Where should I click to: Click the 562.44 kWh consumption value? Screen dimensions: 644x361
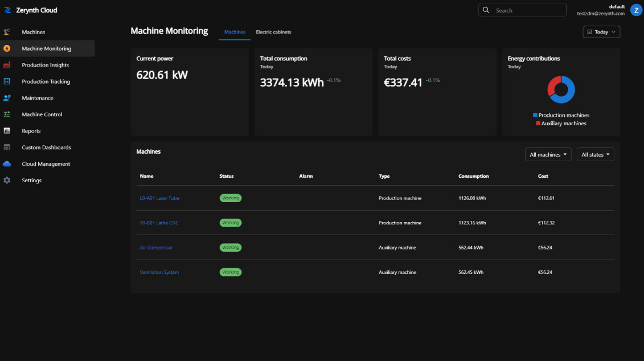click(471, 248)
